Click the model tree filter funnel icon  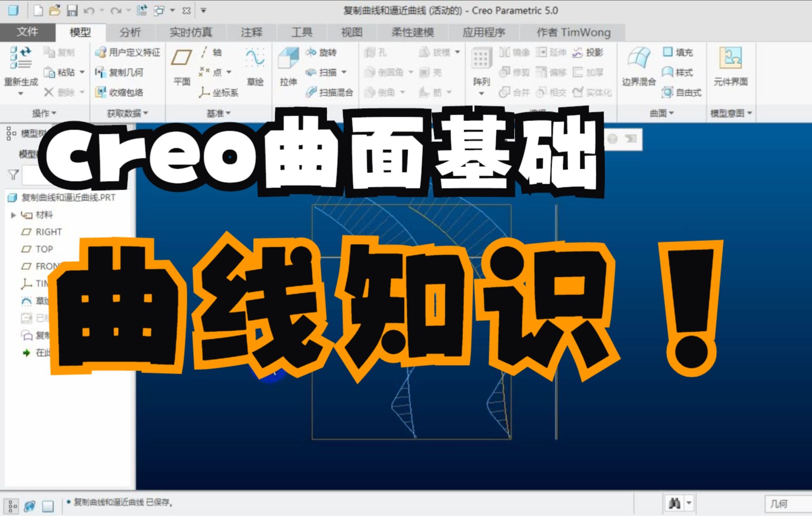pos(13,174)
